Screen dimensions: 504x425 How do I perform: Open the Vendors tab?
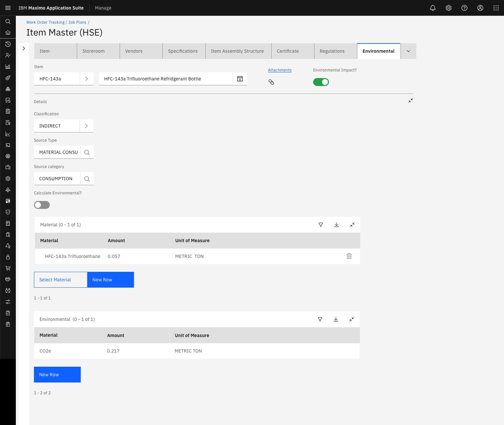pos(141,51)
